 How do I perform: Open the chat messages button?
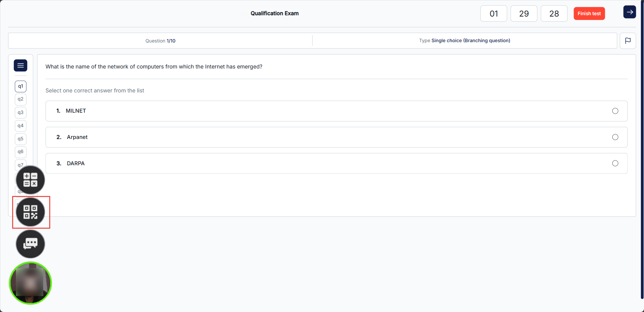[30, 244]
